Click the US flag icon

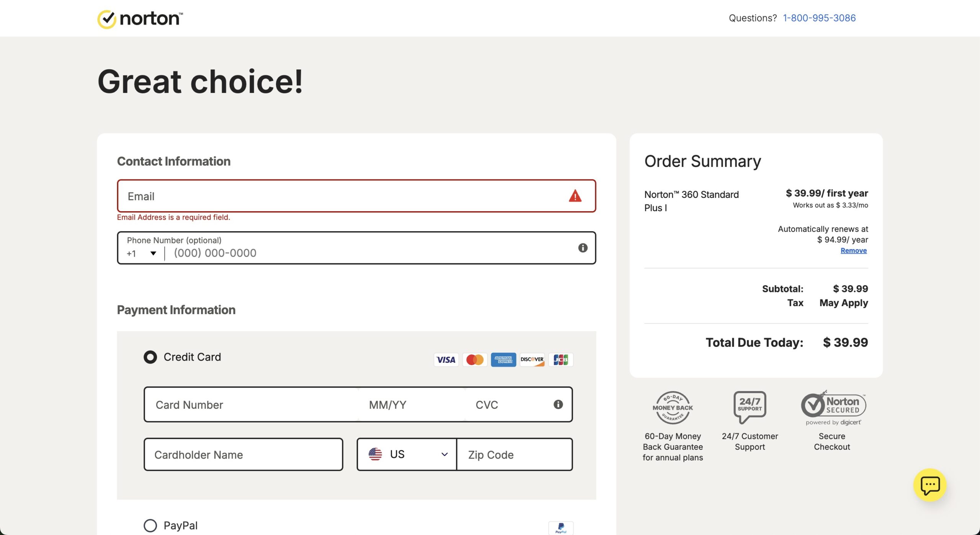click(375, 454)
